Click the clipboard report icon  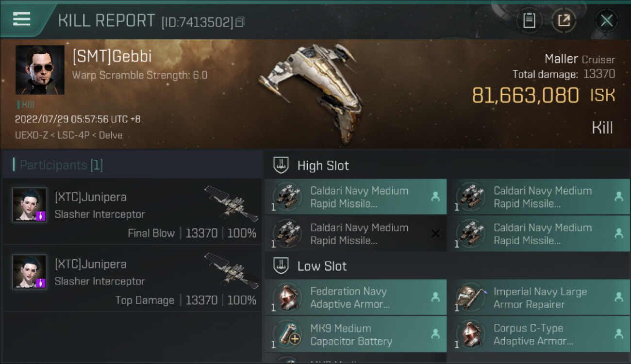pos(529,20)
